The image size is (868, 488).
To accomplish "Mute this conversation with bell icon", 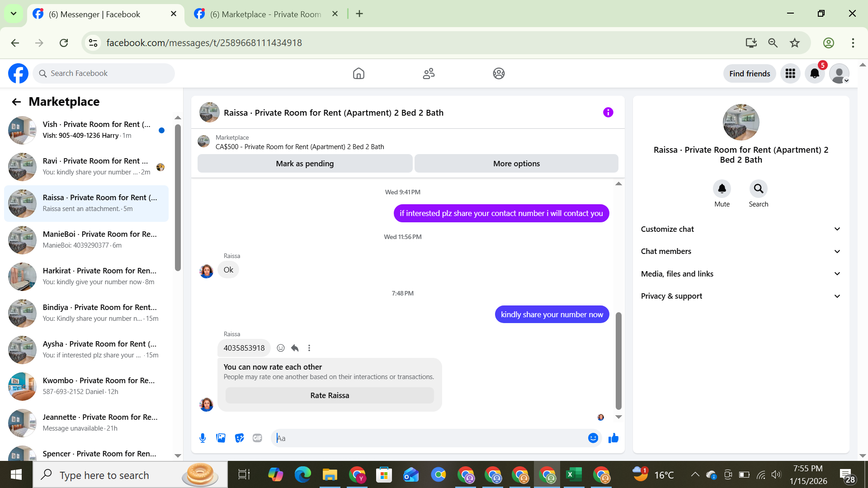I will (x=722, y=189).
